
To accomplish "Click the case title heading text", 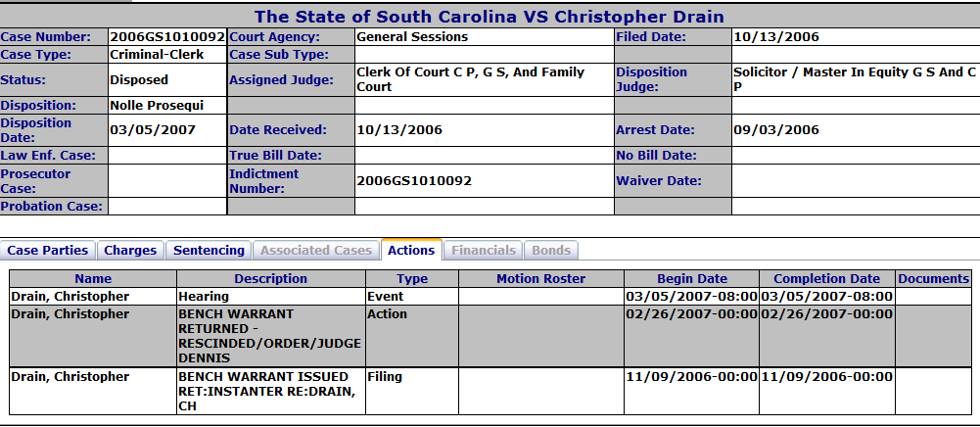I will [489, 17].
